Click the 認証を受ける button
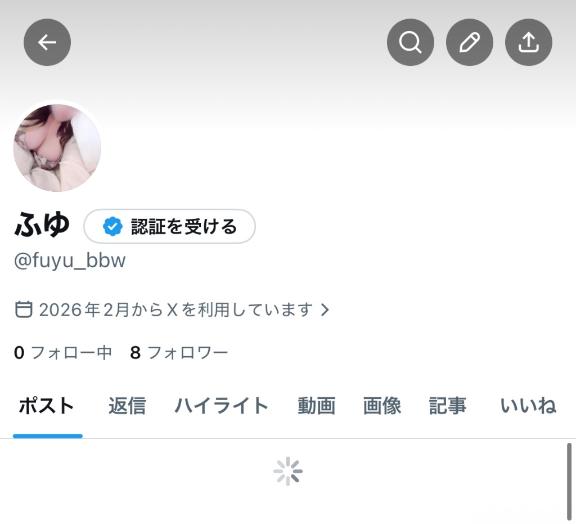 click(169, 226)
